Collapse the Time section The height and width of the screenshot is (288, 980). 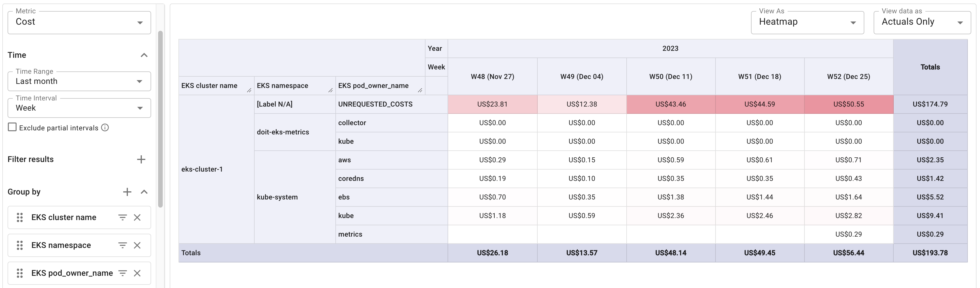point(144,55)
